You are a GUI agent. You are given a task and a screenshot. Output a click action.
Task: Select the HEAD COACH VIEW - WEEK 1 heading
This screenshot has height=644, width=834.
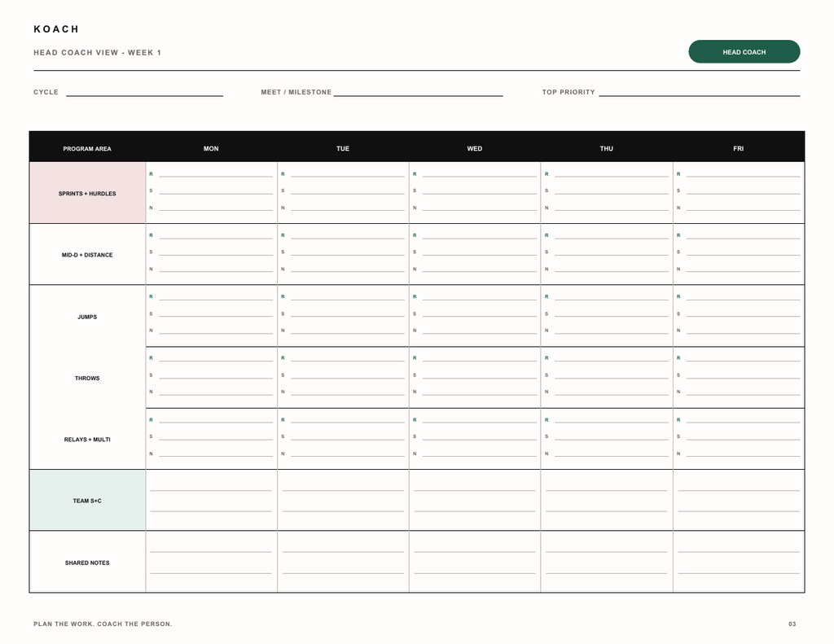(98, 52)
